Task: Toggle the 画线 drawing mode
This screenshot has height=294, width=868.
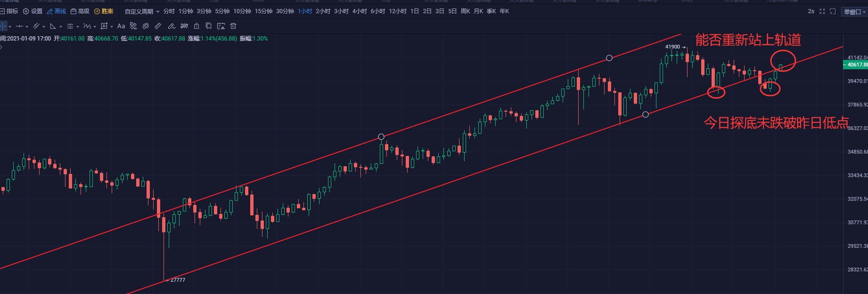Action: 57,11
